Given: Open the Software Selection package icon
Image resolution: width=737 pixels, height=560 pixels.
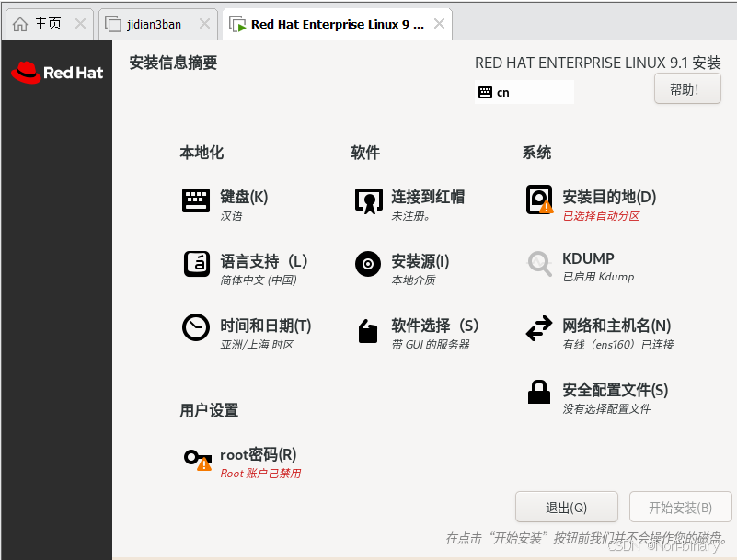Looking at the screenshot, I should 367,331.
